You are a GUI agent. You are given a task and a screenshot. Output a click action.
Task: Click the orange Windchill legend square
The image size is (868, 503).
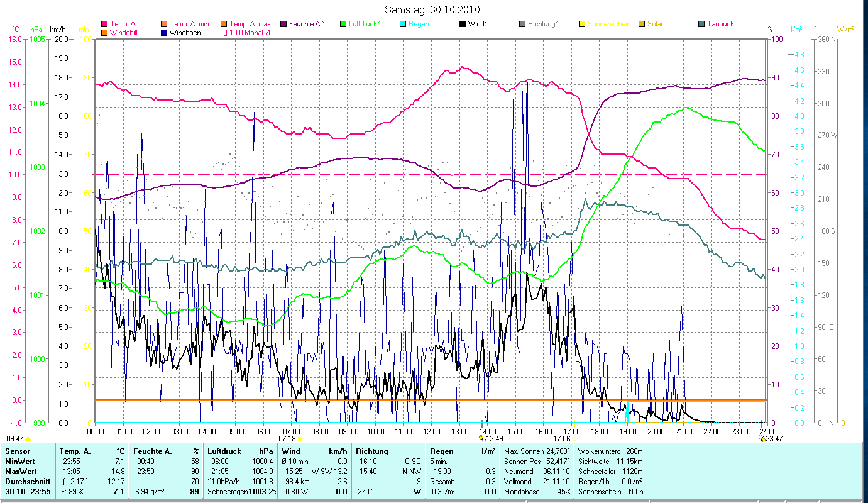104,33
